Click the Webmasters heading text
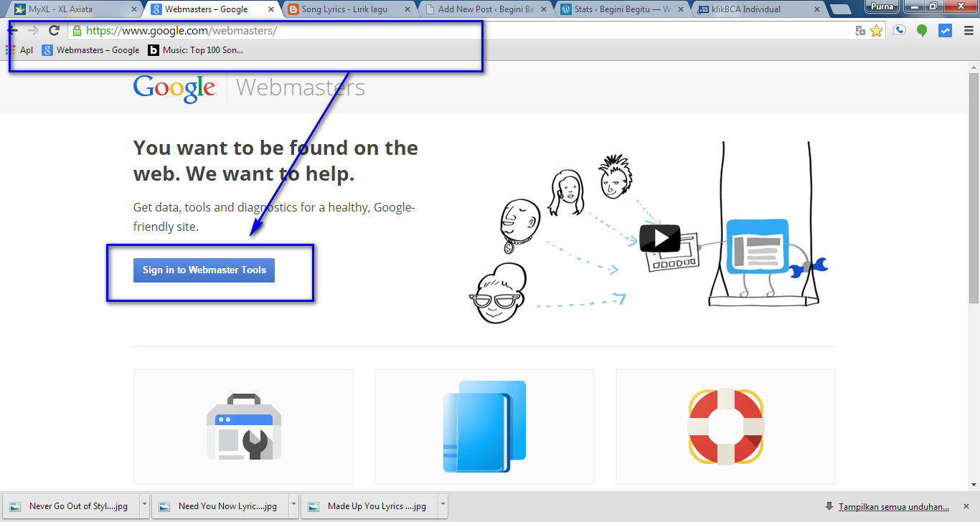This screenshot has height=522, width=980. click(x=301, y=87)
